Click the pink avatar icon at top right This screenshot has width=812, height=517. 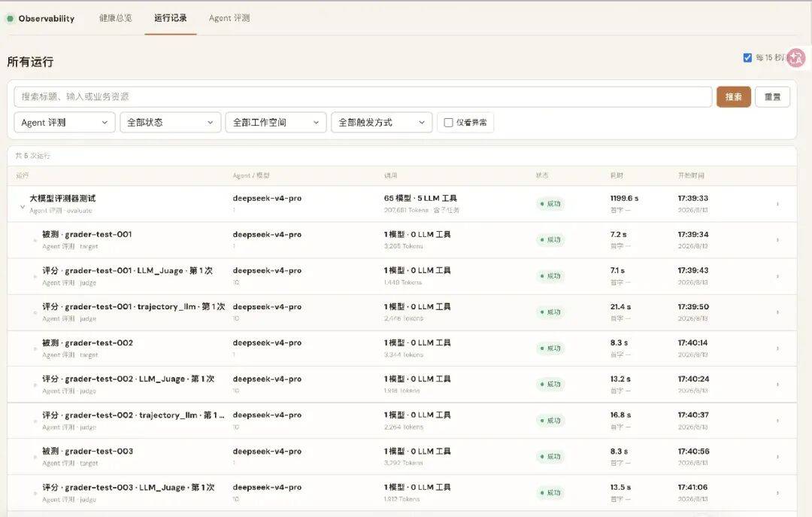coord(796,57)
